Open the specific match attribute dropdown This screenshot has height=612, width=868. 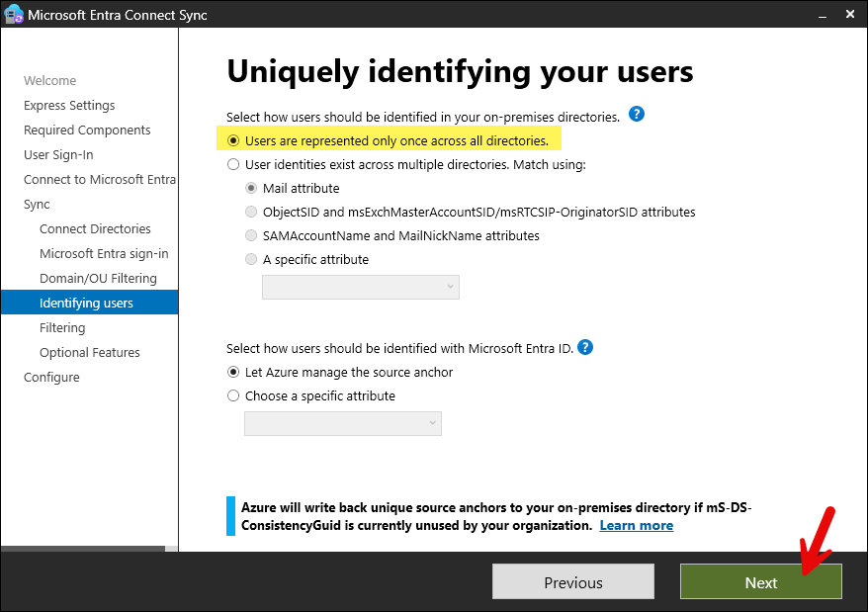pos(361,287)
